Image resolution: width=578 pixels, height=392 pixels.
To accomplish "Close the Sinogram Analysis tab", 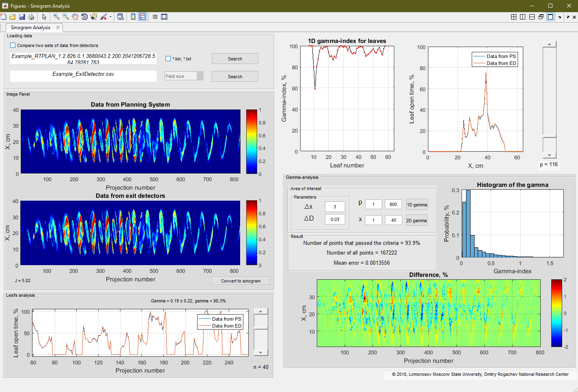I will pos(57,28).
